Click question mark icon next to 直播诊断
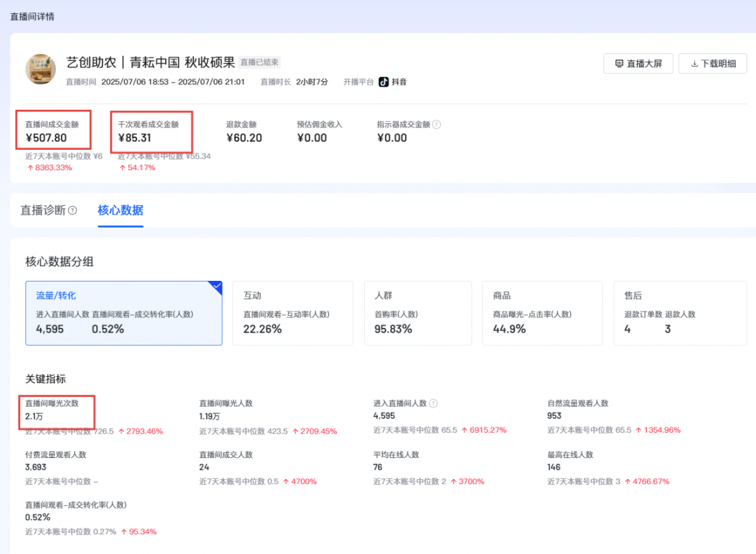This screenshot has width=756, height=554. click(x=73, y=211)
